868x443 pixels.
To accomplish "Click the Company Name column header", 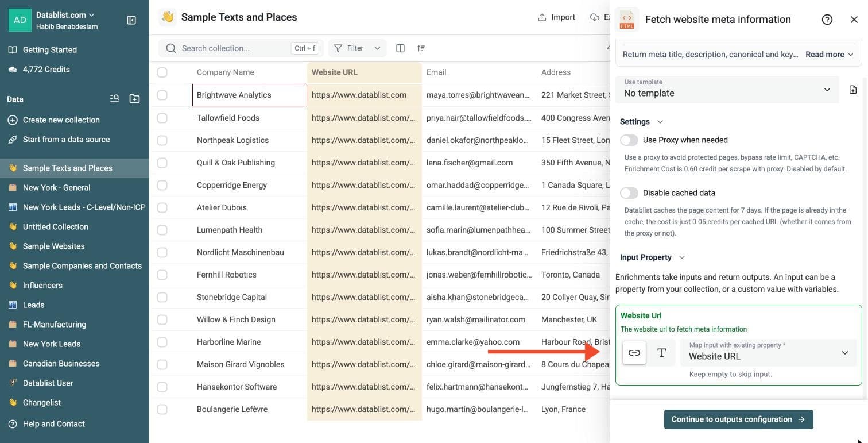I will pyautogui.click(x=250, y=72).
